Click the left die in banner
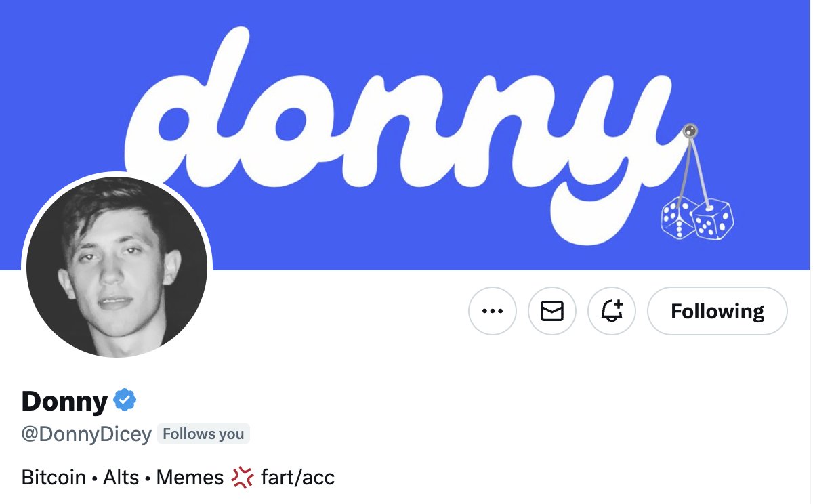This screenshot has width=813, height=504. 677,217
